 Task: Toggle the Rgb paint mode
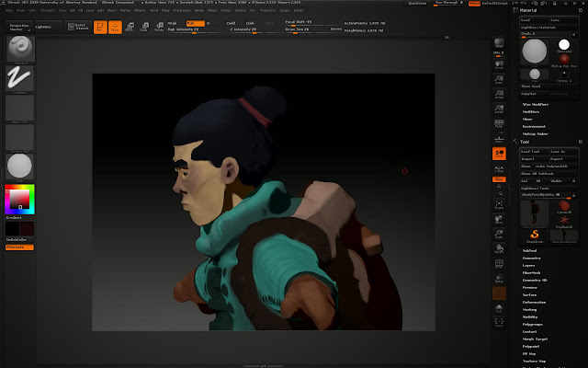(x=196, y=23)
